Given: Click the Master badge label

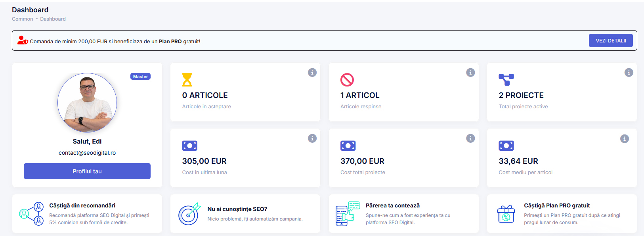Looking at the screenshot, I should [140, 77].
